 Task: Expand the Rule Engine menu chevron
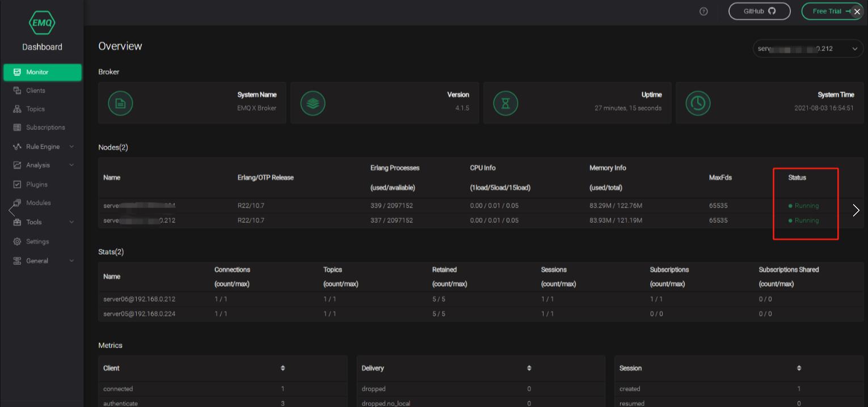[71, 146]
